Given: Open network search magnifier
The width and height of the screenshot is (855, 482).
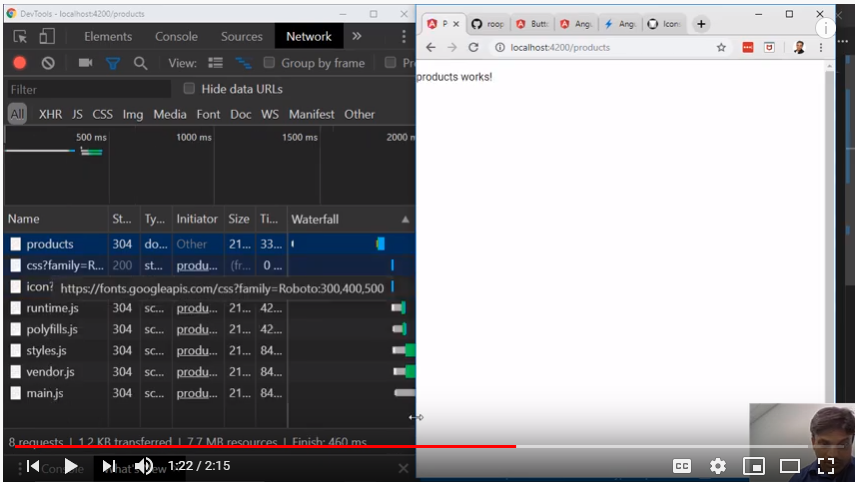Looking at the screenshot, I should pos(141,63).
